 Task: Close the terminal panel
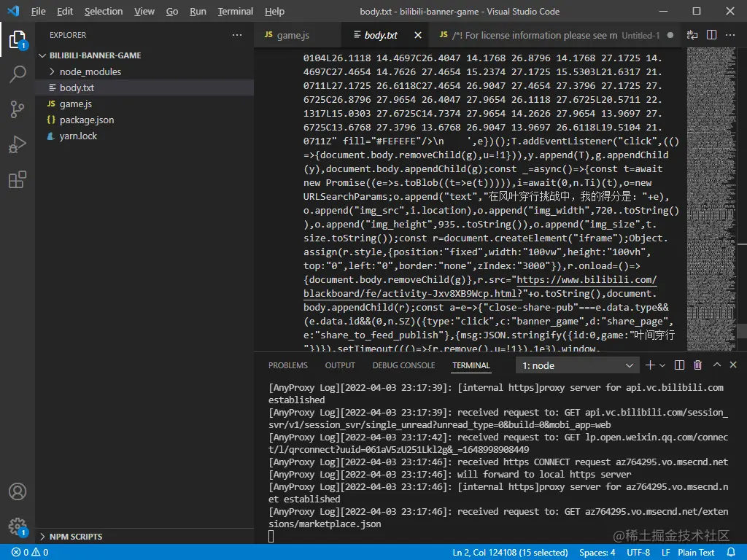(x=733, y=365)
